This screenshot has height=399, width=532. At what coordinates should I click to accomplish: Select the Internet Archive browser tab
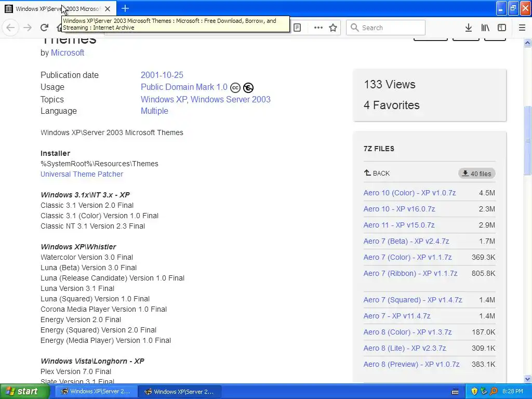tap(58, 8)
